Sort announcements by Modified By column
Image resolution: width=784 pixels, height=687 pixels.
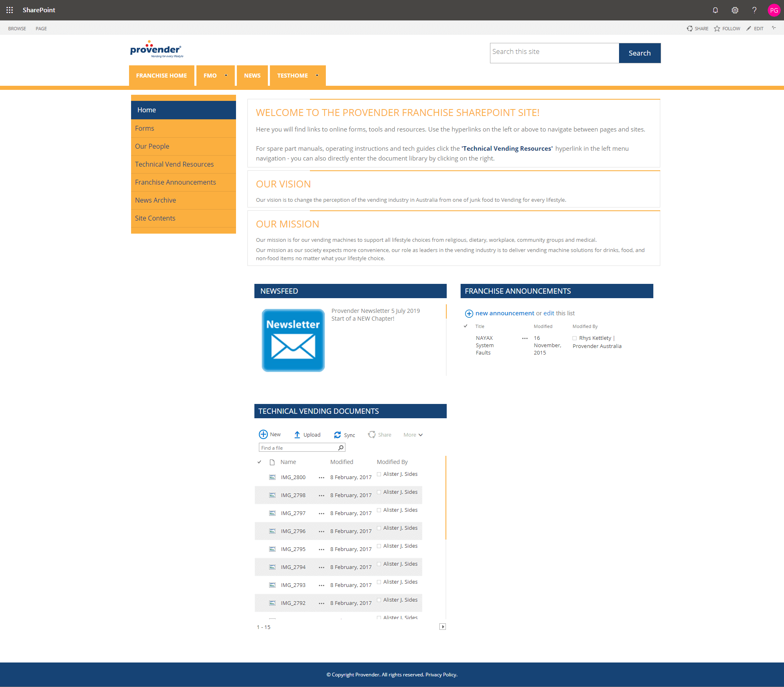[585, 326]
